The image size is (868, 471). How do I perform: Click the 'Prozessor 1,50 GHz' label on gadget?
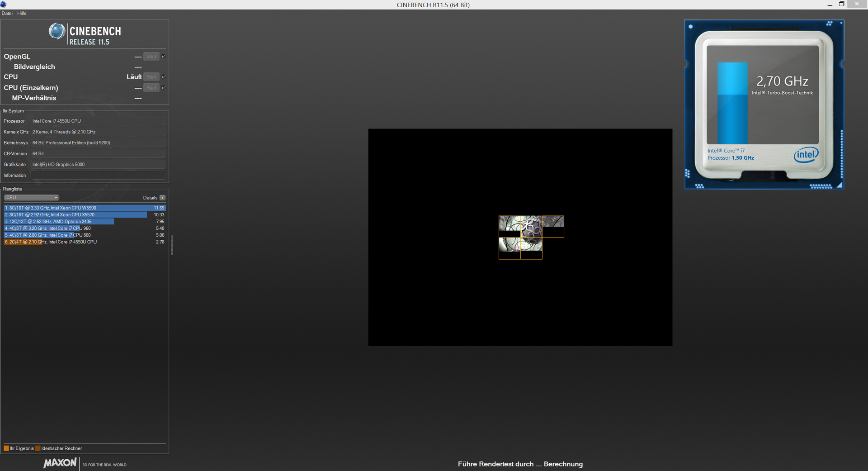731,158
